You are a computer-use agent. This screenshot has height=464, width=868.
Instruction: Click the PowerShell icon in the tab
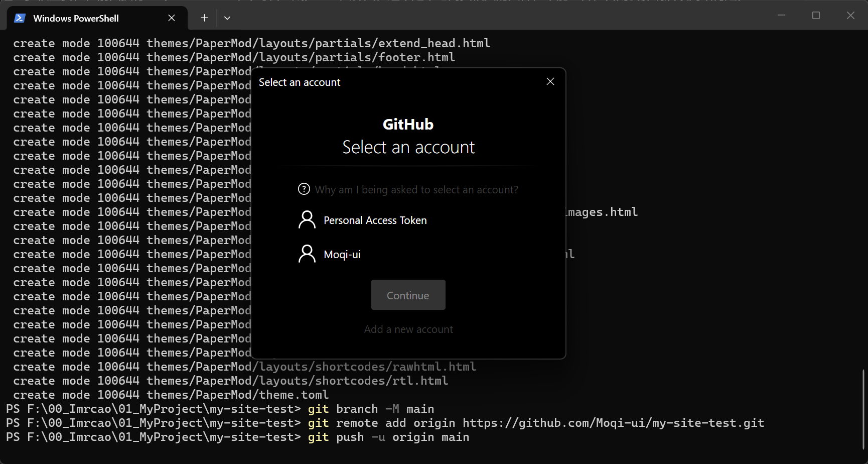20,18
